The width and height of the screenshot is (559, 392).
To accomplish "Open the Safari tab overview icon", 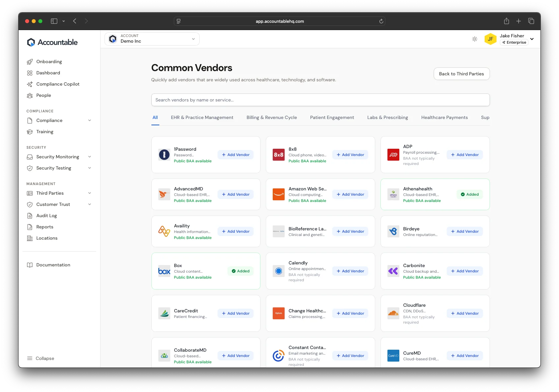I will point(531,21).
